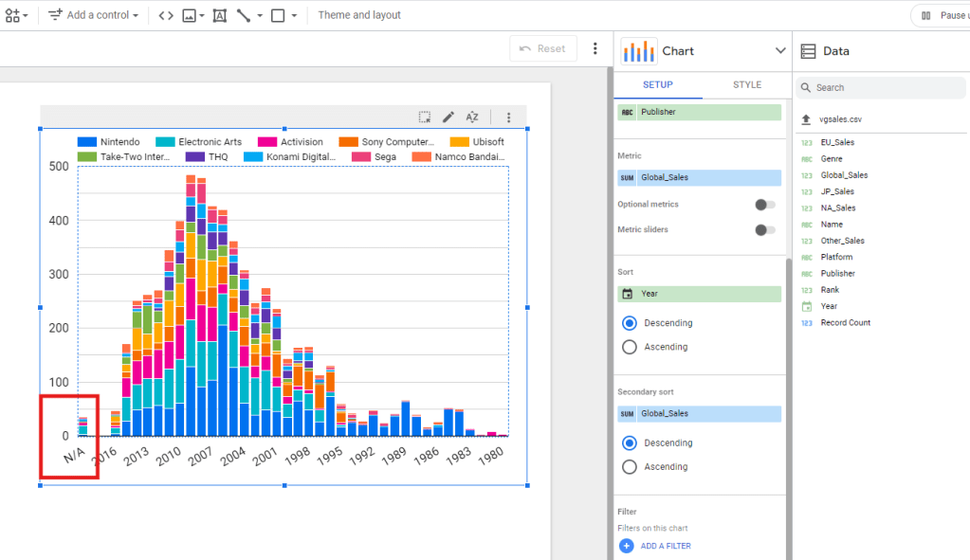Viewport: 970px width, 560px height.
Task: Click the vgsales.csv data source icon
Action: (807, 119)
